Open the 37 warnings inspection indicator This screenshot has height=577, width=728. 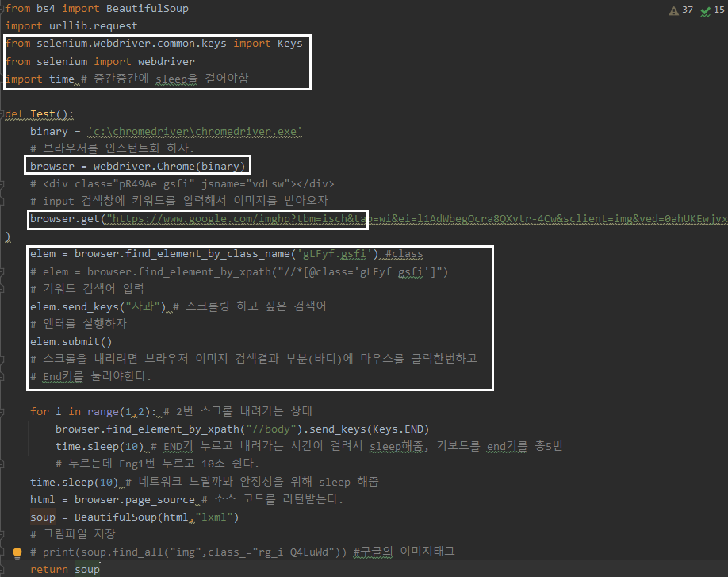click(680, 10)
